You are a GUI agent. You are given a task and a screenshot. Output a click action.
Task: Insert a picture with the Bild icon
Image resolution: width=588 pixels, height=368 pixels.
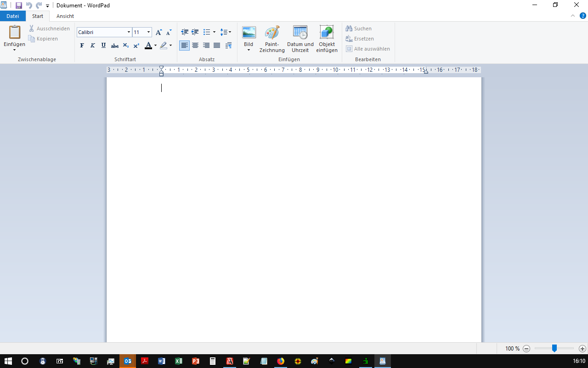click(249, 33)
